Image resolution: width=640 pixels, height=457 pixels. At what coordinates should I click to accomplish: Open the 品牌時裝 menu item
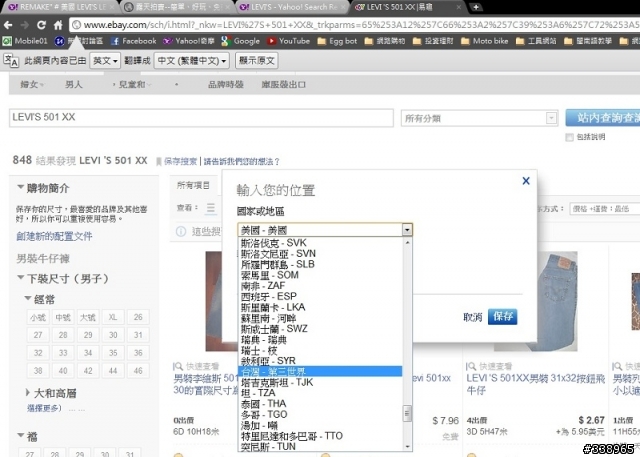[226, 84]
